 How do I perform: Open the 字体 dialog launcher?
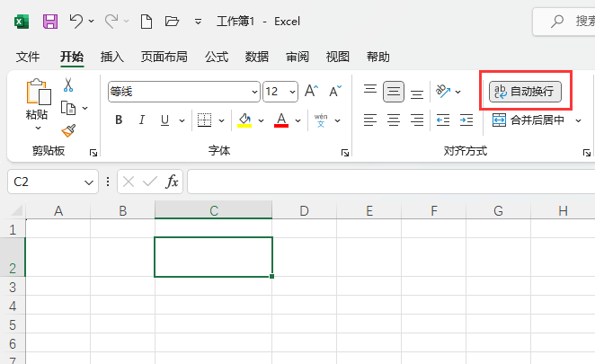tap(345, 153)
